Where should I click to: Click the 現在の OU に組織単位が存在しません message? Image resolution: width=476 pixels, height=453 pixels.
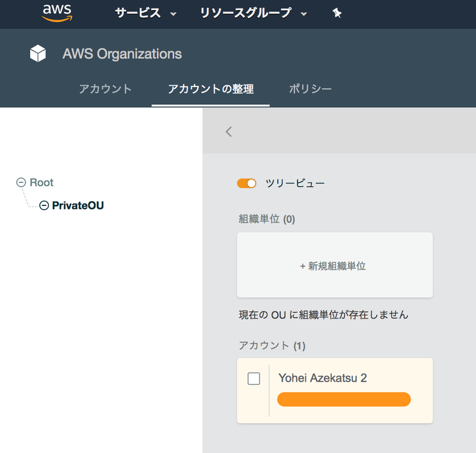point(323,314)
